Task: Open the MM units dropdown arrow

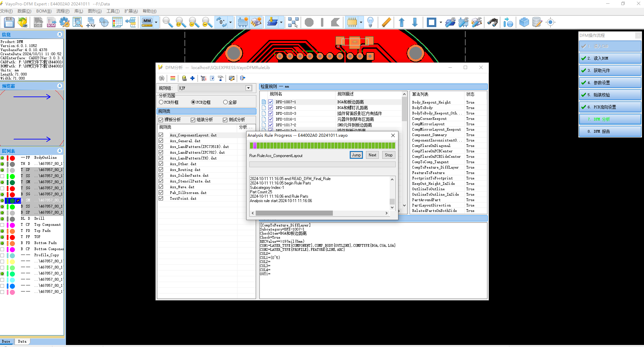Action: point(156,23)
